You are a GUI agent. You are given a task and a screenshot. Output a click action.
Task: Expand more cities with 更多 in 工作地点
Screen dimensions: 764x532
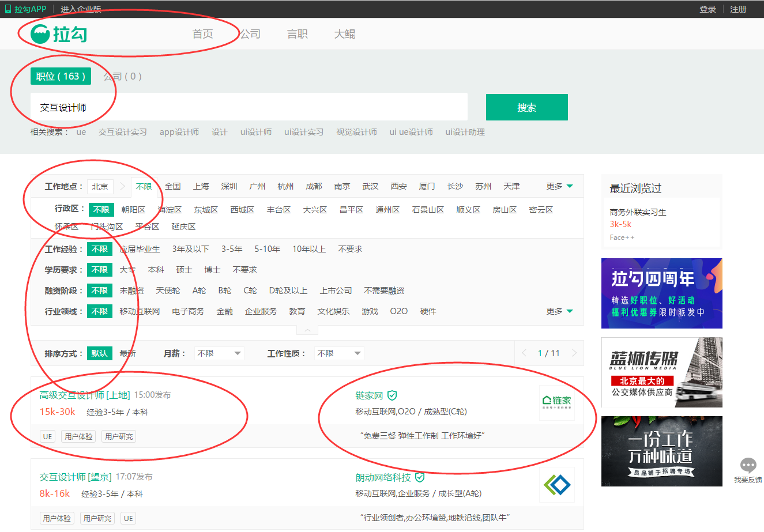tap(559, 186)
